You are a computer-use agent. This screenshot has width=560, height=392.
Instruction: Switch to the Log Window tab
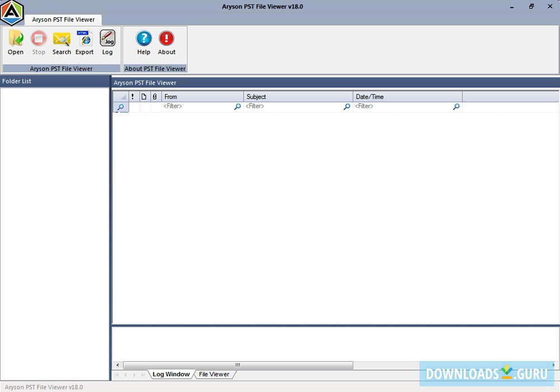[171, 374]
